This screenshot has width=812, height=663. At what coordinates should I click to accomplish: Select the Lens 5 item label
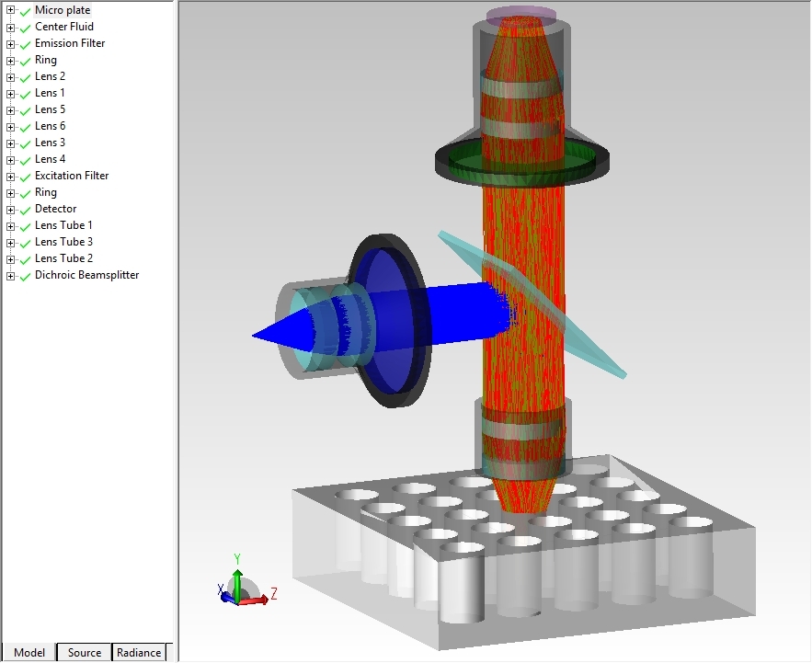tap(50, 109)
